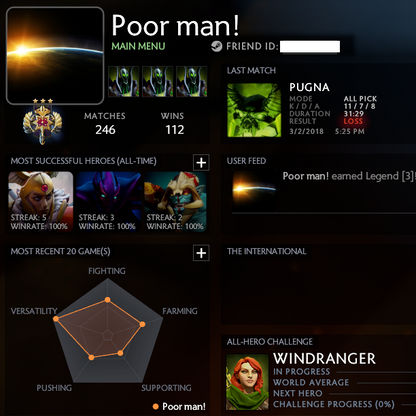Screen dimensions: 416x416
Task: Select the middle Rubick hero icon
Action: 158,82
